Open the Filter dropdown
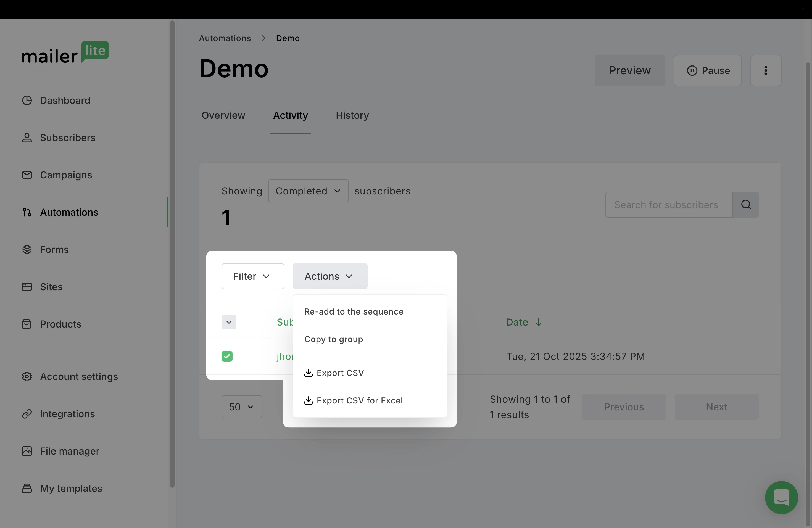The image size is (812, 528). point(252,276)
